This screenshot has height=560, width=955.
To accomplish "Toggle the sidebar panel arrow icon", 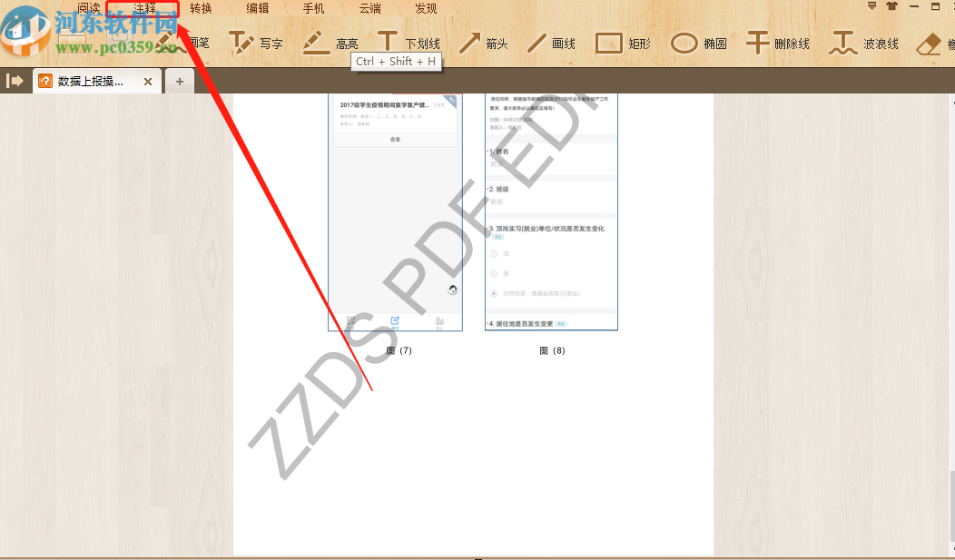I will [14, 81].
